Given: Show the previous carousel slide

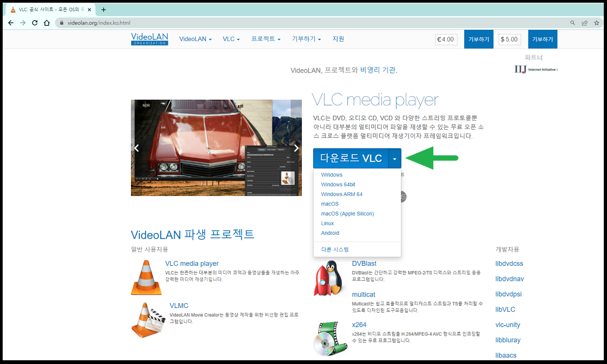Looking at the screenshot, I should click(136, 148).
